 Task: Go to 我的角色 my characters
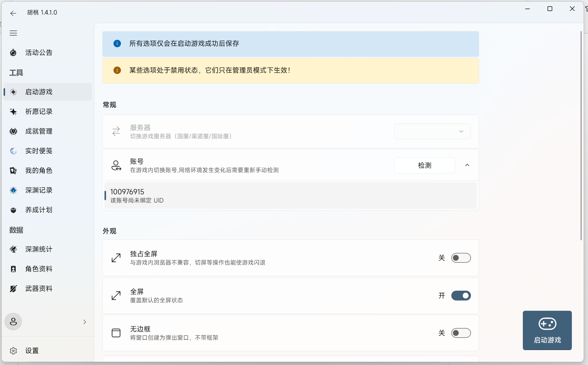[38, 170]
